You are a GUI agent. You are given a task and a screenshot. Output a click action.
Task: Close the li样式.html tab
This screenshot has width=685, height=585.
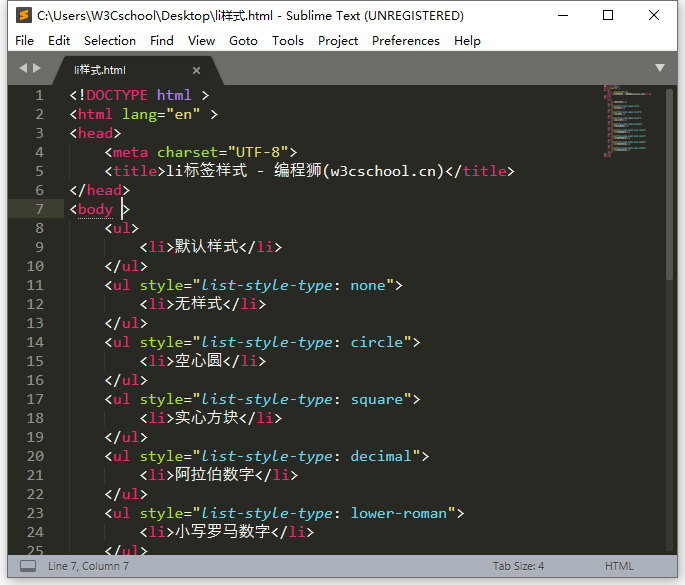pyautogui.click(x=196, y=70)
